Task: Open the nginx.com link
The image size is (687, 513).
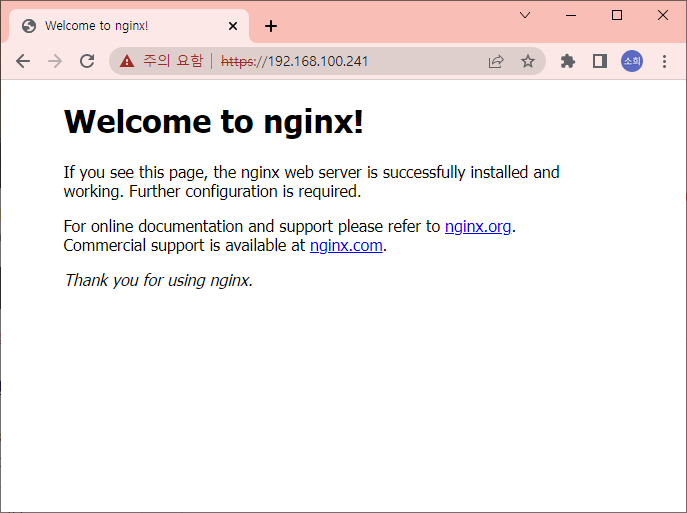Action: pos(346,246)
